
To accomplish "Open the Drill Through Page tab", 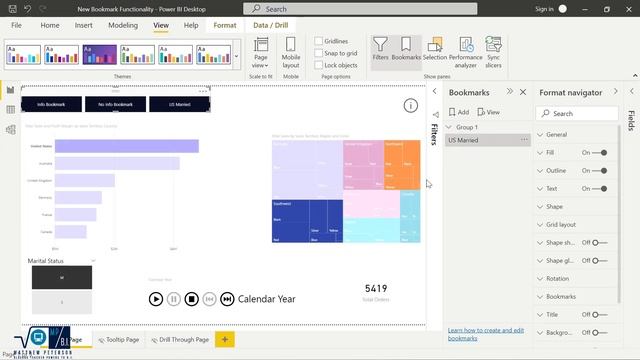I will [x=180, y=340].
